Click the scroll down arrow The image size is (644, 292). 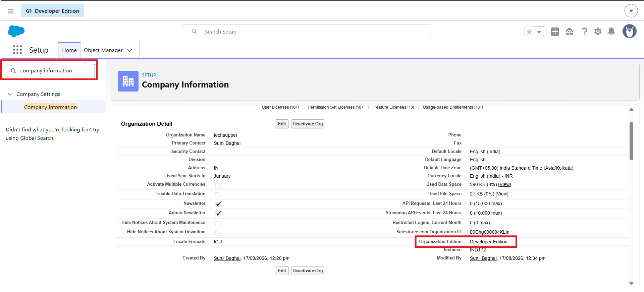click(x=631, y=283)
